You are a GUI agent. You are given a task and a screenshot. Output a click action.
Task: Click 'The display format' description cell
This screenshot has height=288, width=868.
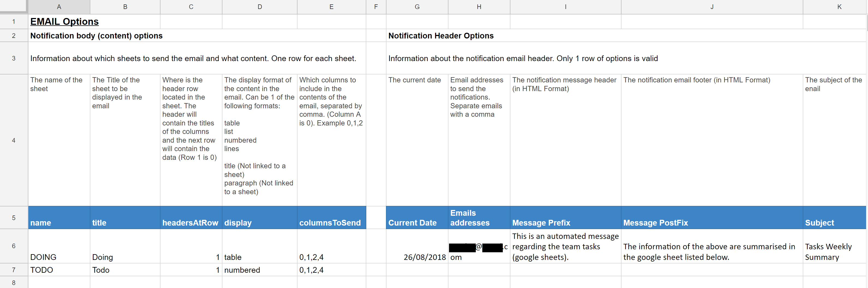click(260, 140)
